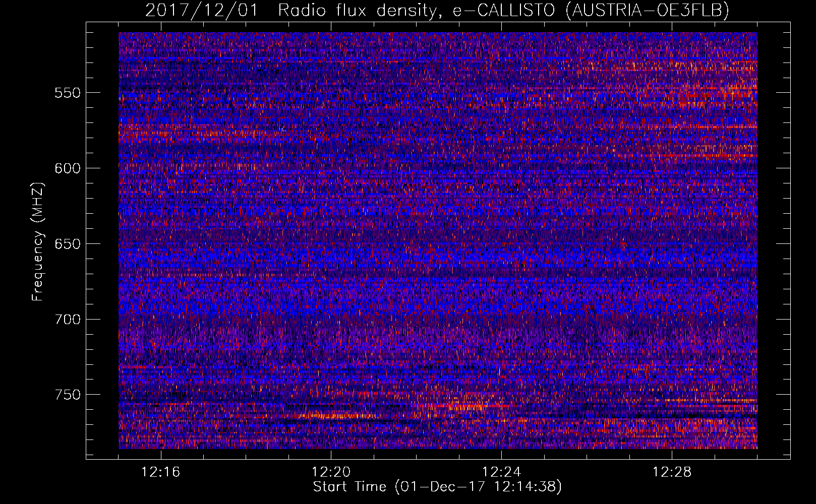Click the '750' frequency axis label
The width and height of the screenshot is (816, 504).
68,395
